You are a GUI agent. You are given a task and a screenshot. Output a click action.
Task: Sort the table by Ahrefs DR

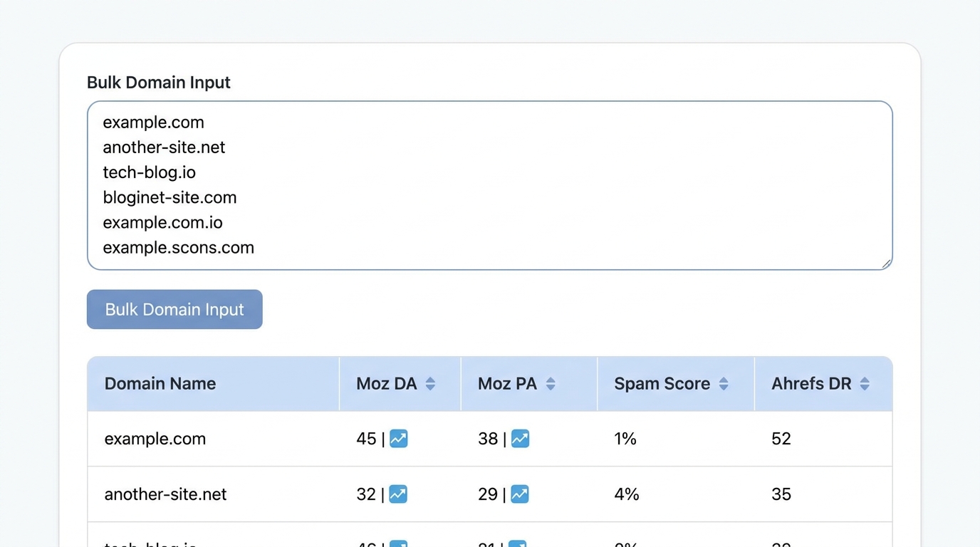(865, 384)
